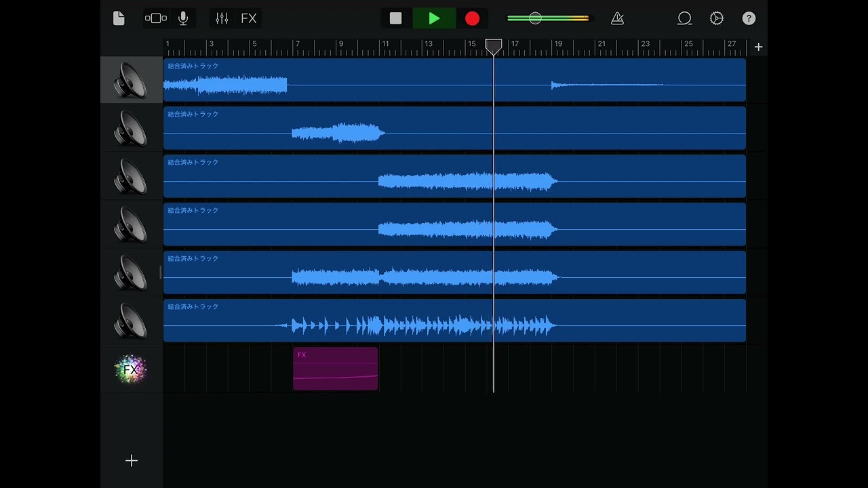Switch to Tracks view button
Screen dimensions: 868x488
coord(156,19)
